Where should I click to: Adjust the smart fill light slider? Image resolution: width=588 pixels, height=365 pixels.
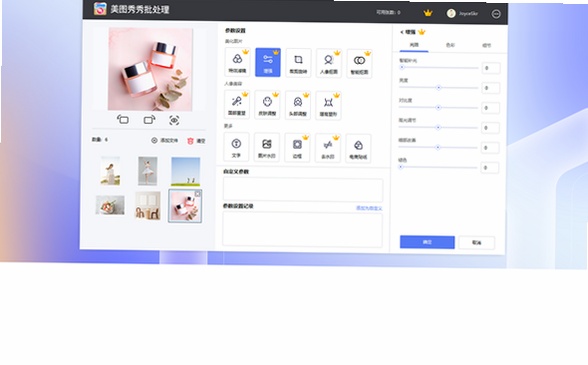438,68
